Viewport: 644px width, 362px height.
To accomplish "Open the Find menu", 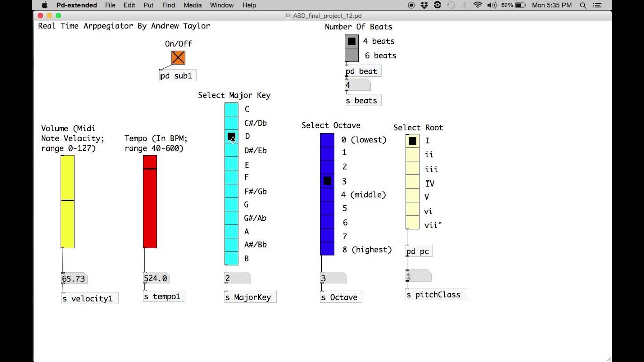I will tap(169, 5).
